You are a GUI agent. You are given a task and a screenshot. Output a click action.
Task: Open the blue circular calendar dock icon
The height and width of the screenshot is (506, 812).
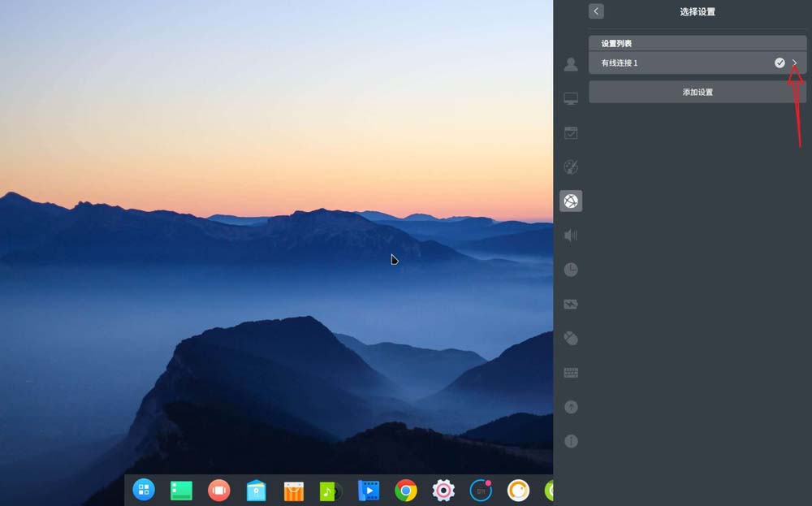point(481,491)
